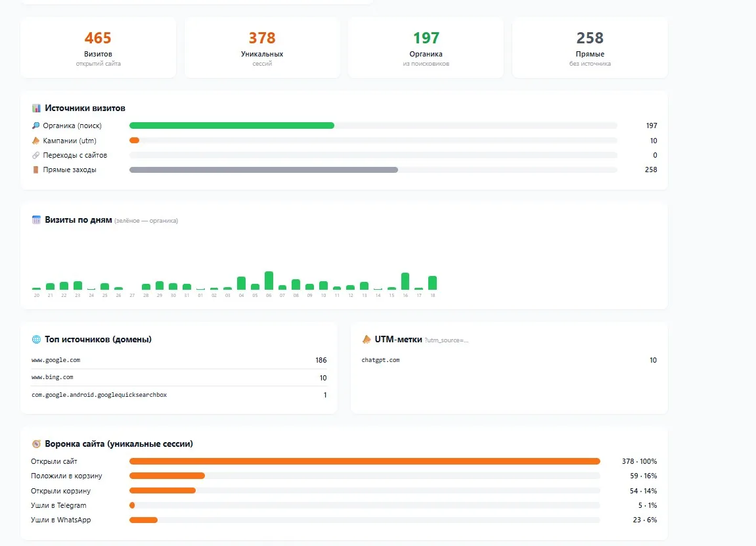Select the green chart bar for day 08
The width and height of the screenshot is (756, 546).
[296, 284]
